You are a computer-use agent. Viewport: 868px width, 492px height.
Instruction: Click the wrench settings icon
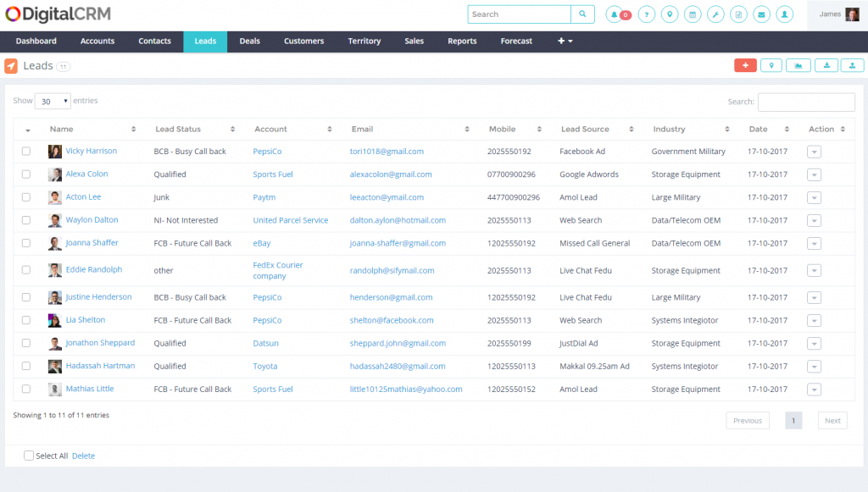[x=715, y=14]
